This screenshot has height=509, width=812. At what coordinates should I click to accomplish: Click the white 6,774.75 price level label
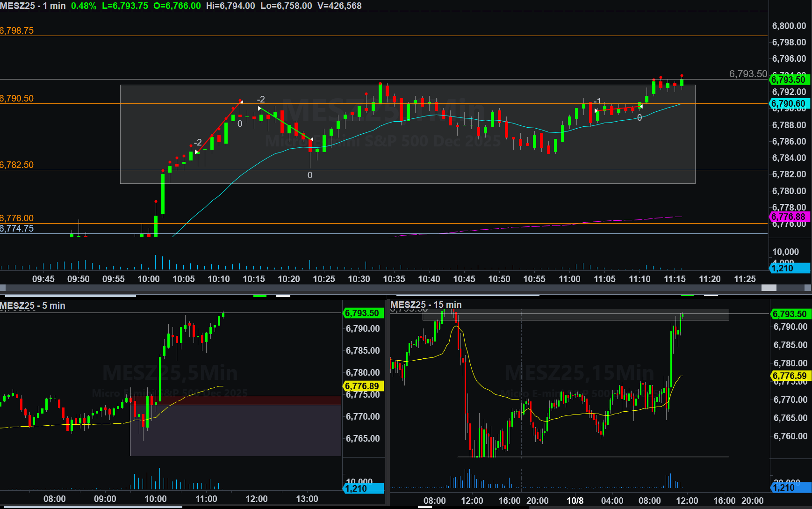click(x=17, y=229)
